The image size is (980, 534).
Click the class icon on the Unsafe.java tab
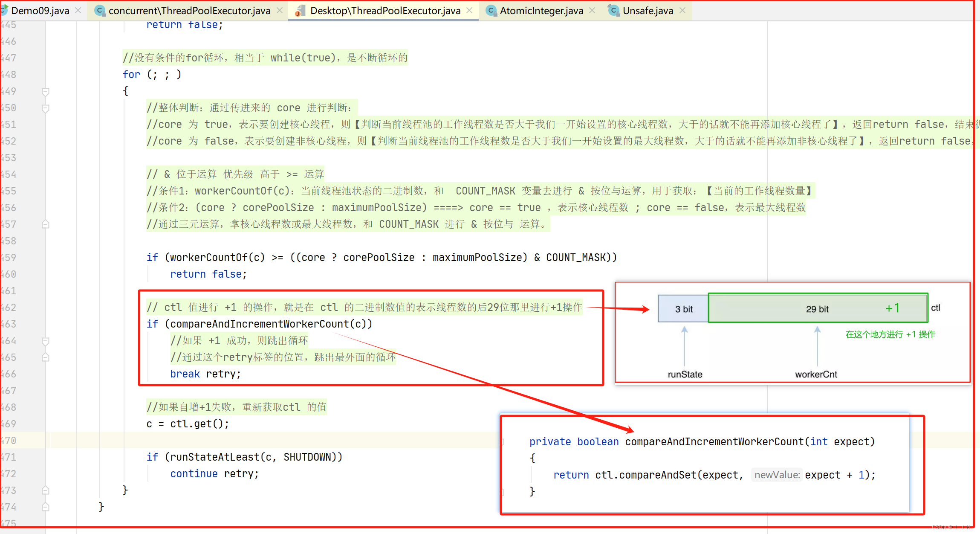click(613, 11)
